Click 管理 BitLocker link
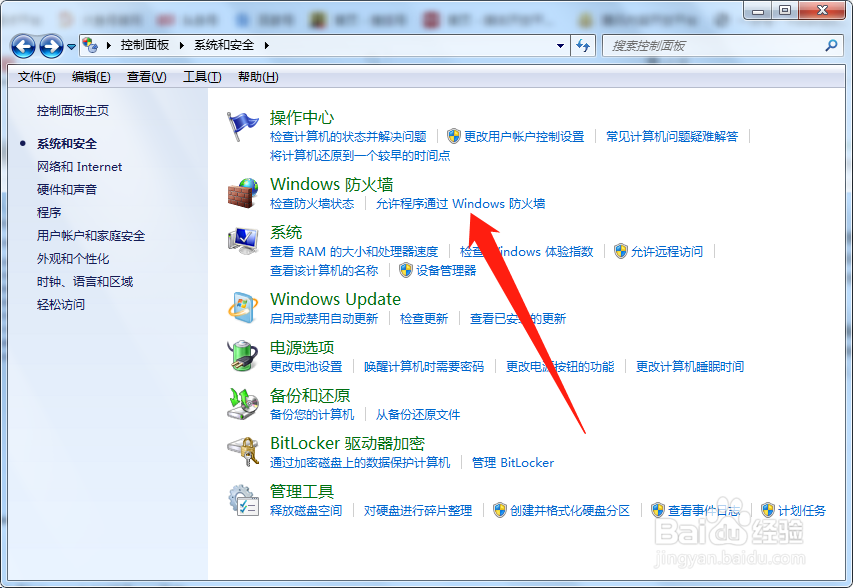The image size is (853, 588). click(x=512, y=462)
